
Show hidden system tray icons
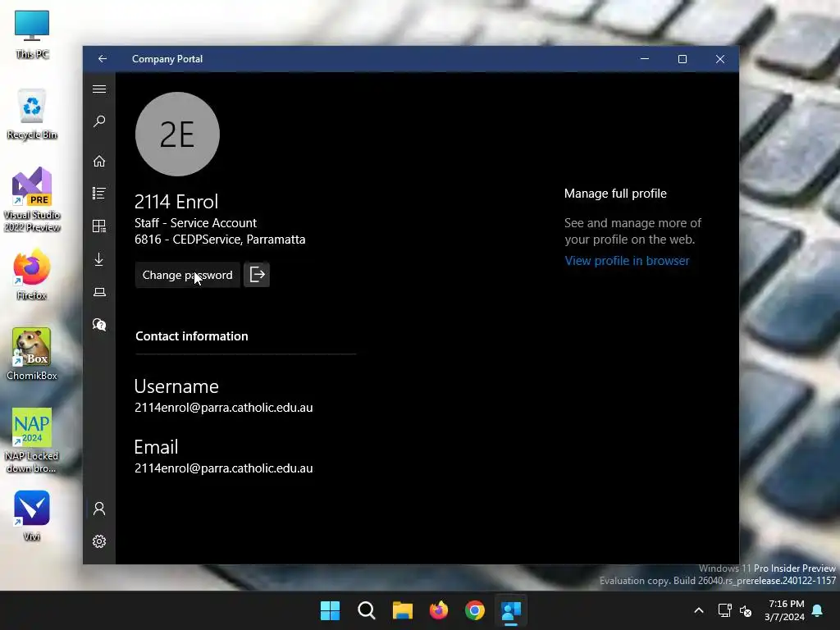[x=699, y=610]
